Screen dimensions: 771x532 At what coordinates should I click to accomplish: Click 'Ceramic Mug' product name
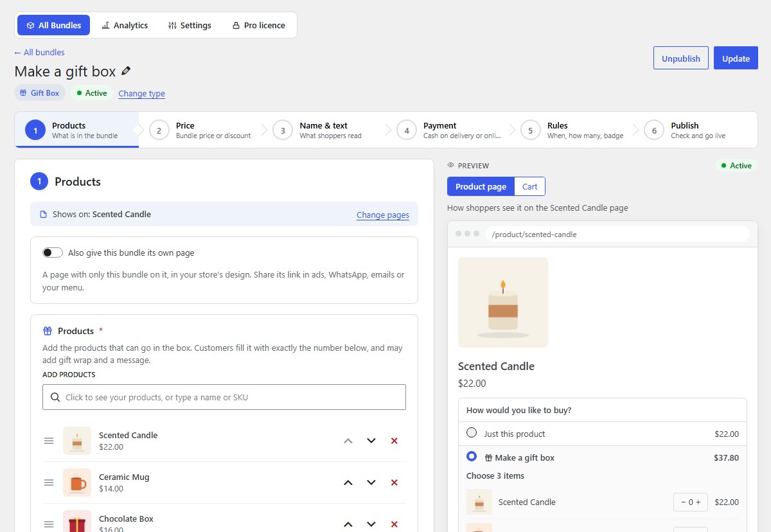[x=124, y=477]
